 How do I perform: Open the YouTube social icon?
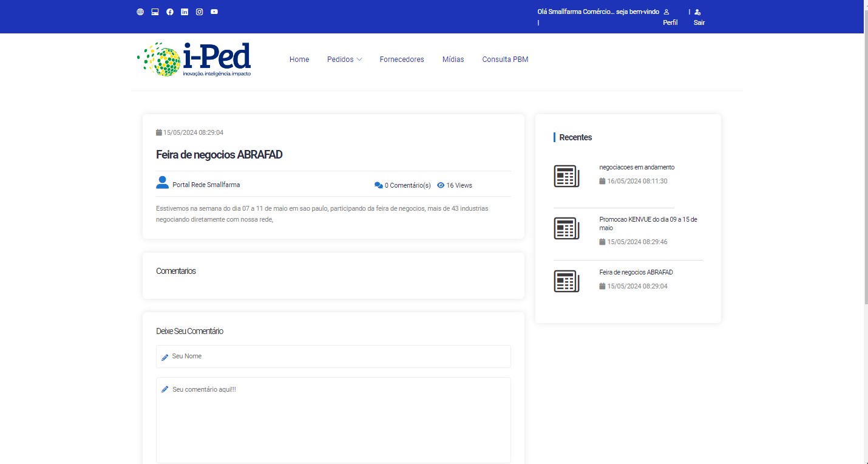(214, 12)
